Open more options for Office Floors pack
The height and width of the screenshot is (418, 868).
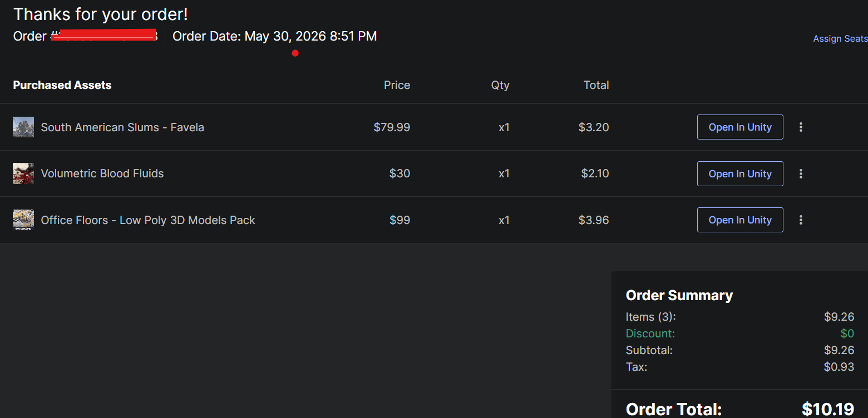click(801, 220)
